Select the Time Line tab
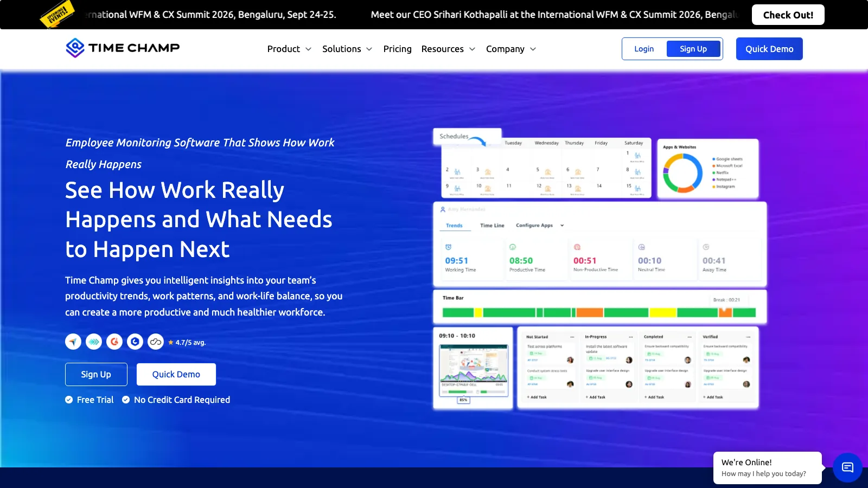The height and width of the screenshot is (488, 868). pos(492,226)
